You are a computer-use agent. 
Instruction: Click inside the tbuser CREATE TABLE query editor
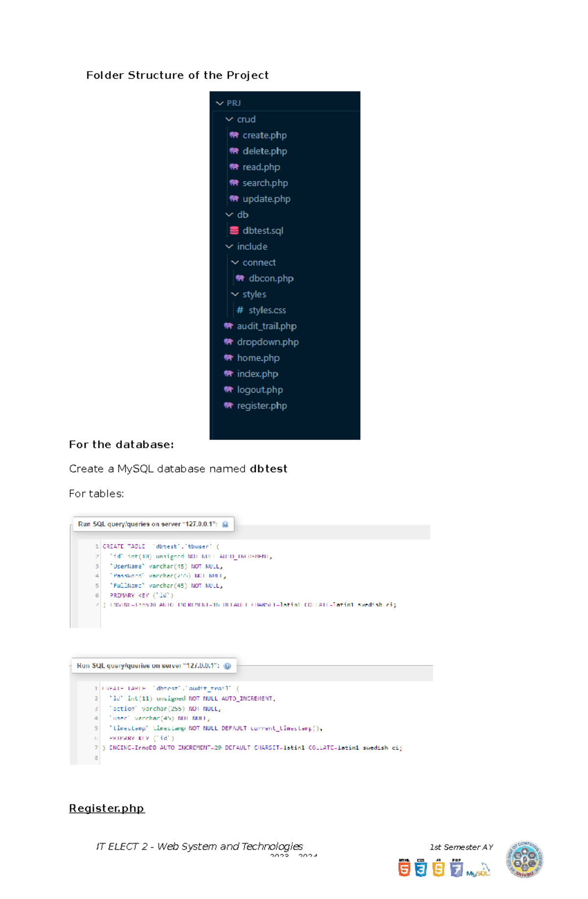265,583
